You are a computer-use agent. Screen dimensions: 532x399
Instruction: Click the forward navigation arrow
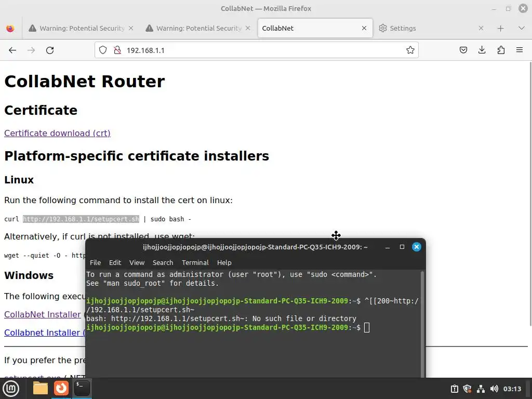pos(31,50)
